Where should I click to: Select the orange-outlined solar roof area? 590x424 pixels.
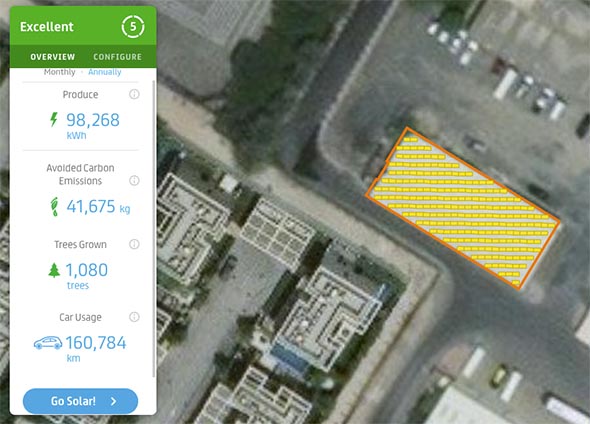tap(463, 208)
